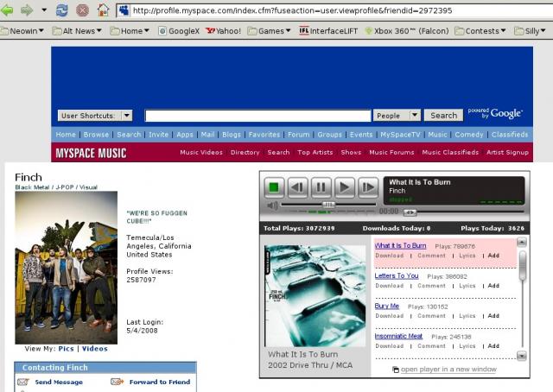Viewport: 553px width, 392px height.
Task: Click the browser Forward arrow button
Action: pos(27,10)
